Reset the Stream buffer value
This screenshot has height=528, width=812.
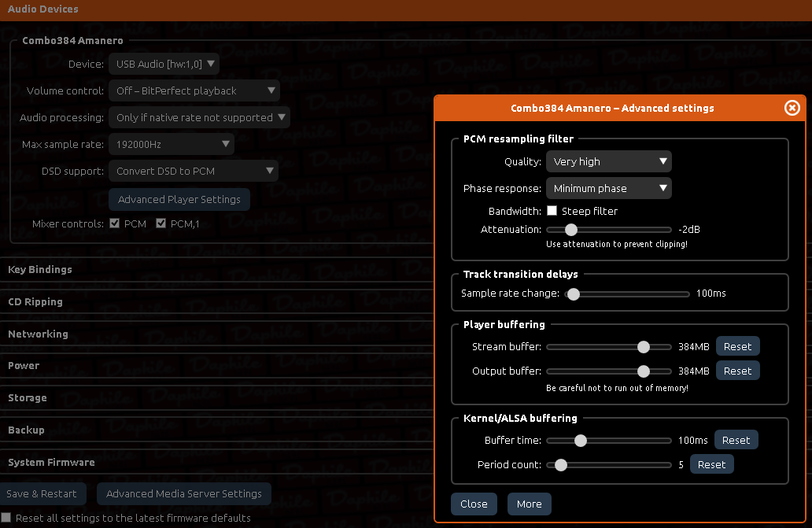point(737,347)
